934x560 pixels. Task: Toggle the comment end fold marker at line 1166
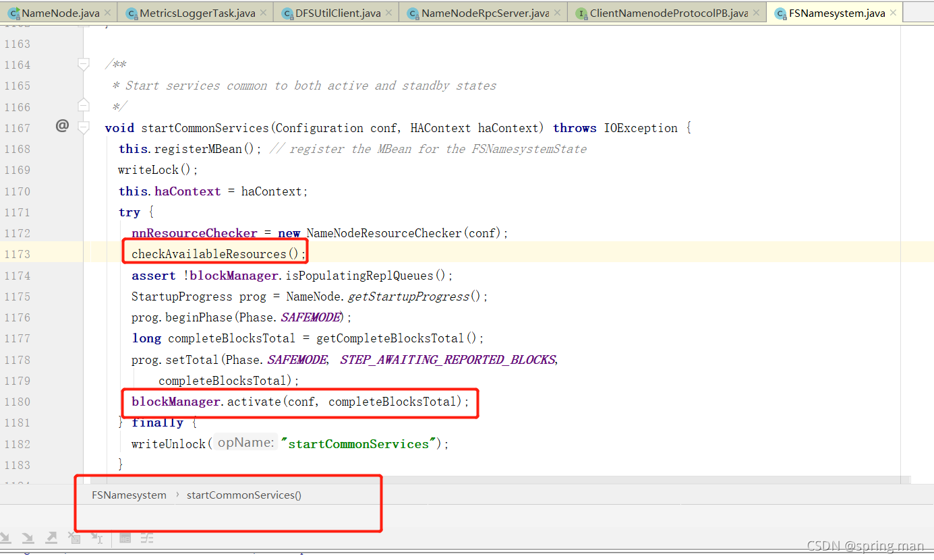pos(84,105)
